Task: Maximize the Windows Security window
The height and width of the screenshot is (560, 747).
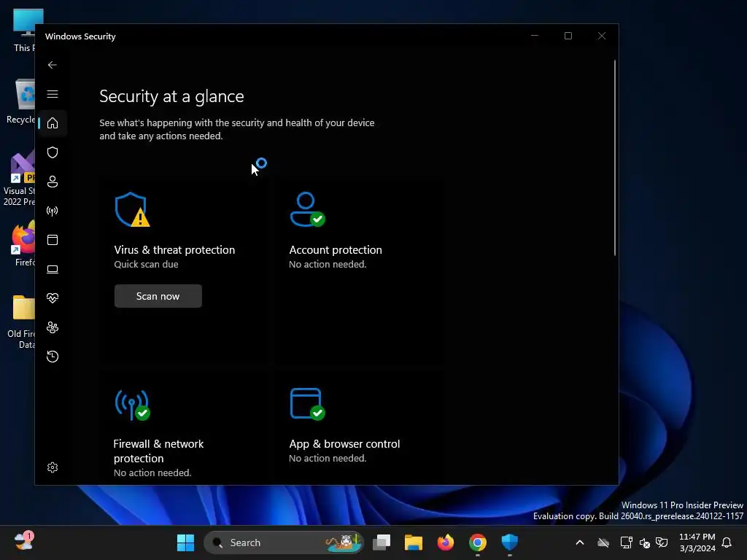Action: (x=568, y=36)
